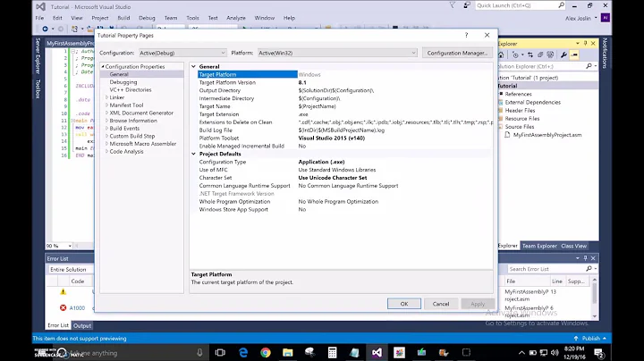Select the Platform Toolset property row
The width and height of the screenshot is (644, 361).
[345, 139]
